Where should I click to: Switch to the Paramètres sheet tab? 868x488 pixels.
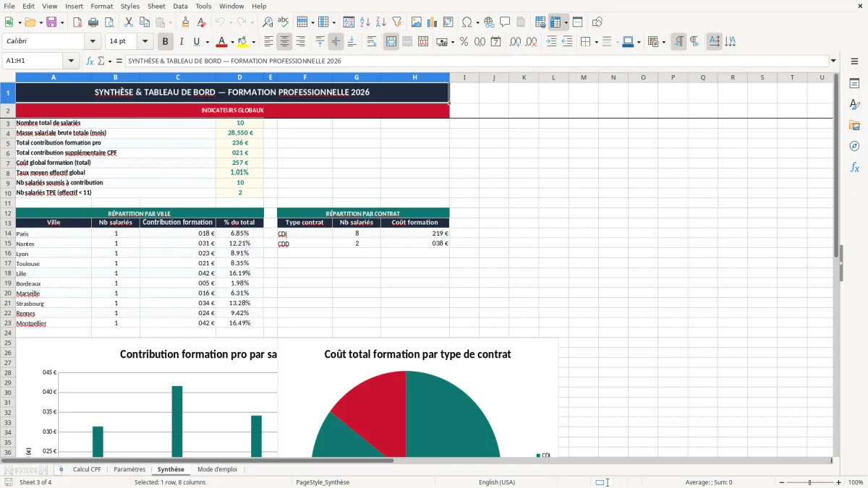(129, 470)
